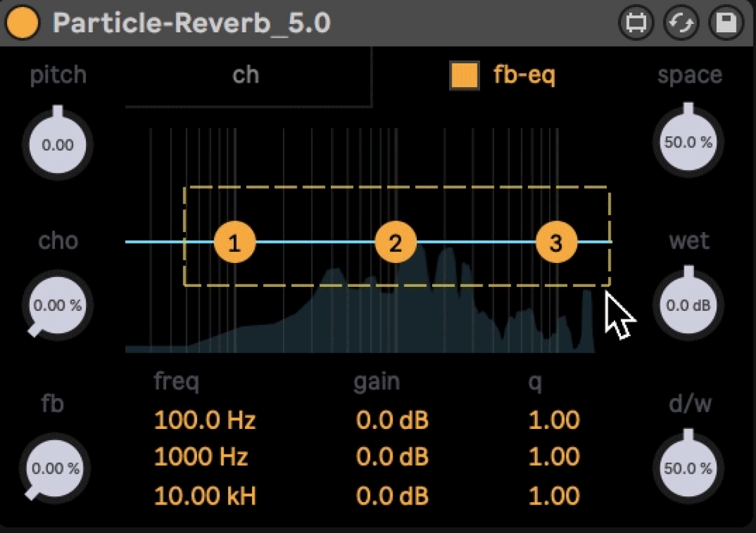The width and height of the screenshot is (756, 533).
Task: Click the space knob
Action: 689,141
